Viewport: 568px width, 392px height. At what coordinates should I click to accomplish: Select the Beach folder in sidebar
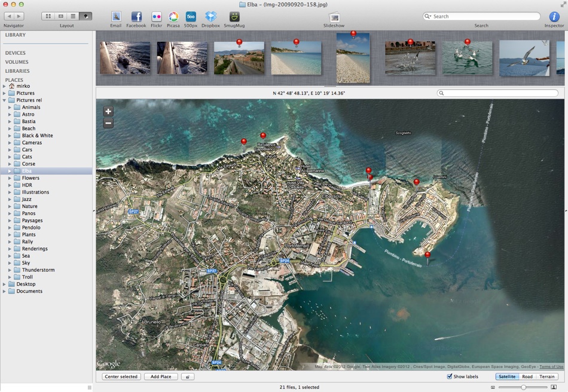tap(28, 128)
